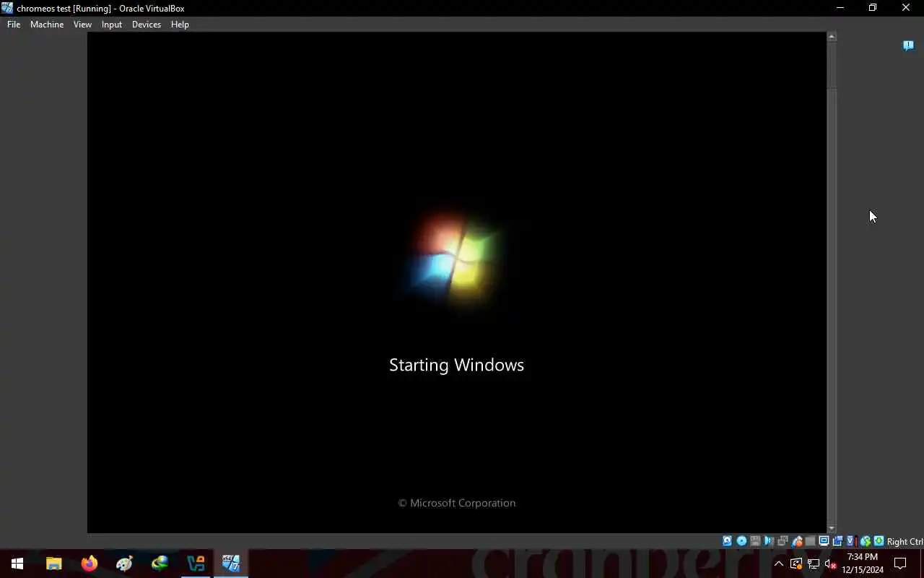
Task: Click the keyboard capture green arrow icon
Action: (879, 541)
